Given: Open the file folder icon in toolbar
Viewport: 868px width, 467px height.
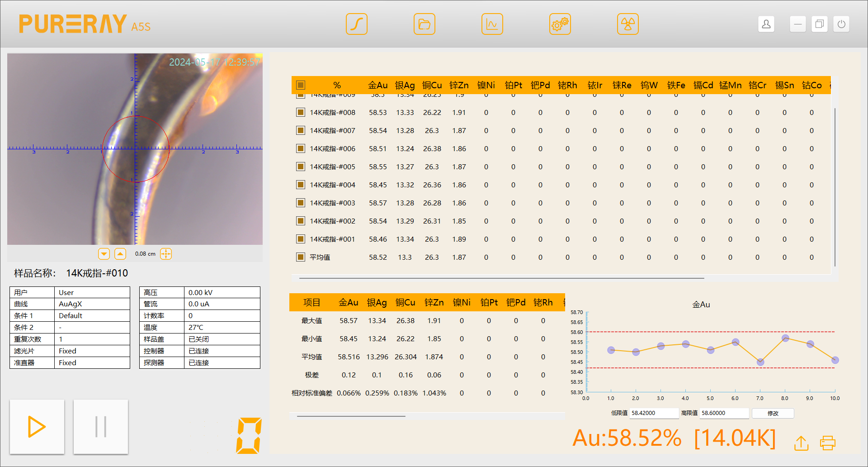Looking at the screenshot, I should click(424, 24).
